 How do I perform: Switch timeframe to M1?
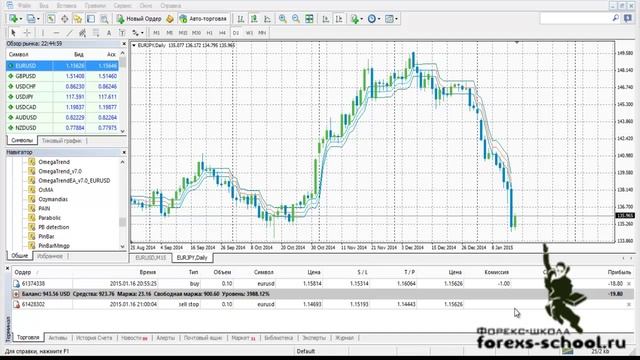(x=156, y=33)
